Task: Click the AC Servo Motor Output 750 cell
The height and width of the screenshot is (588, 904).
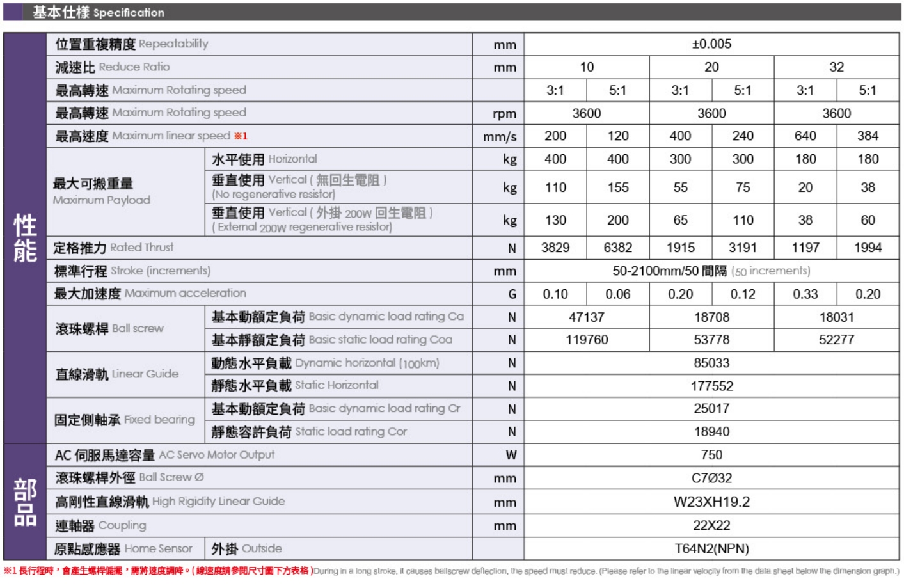Action: click(x=712, y=454)
